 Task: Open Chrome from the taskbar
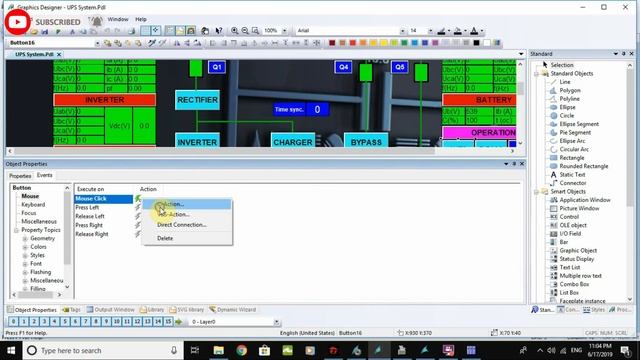click(241, 350)
